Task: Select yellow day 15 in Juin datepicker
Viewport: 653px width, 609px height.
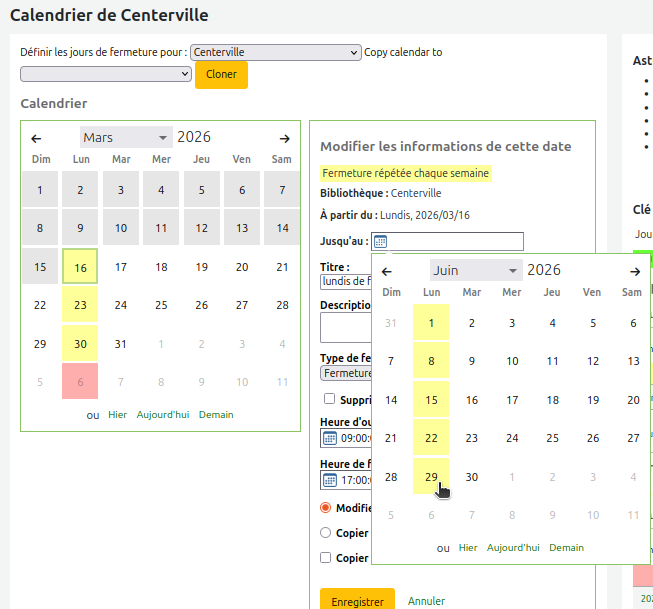Action: [431, 399]
